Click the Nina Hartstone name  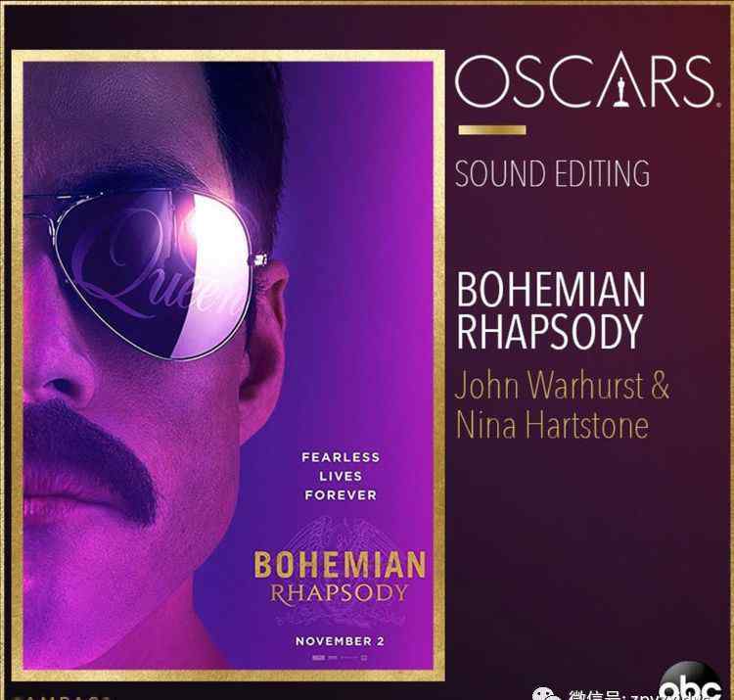coord(552,425)
